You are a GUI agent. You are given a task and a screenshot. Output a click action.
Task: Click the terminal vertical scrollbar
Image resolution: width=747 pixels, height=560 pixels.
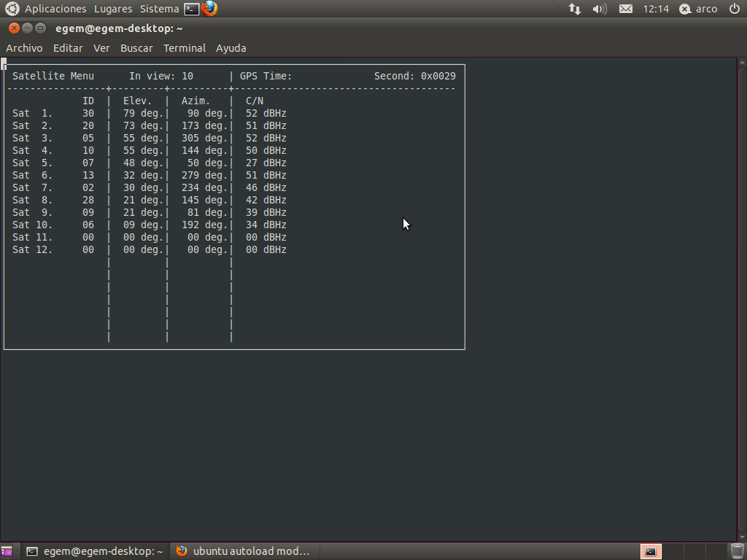click(742, 300)
